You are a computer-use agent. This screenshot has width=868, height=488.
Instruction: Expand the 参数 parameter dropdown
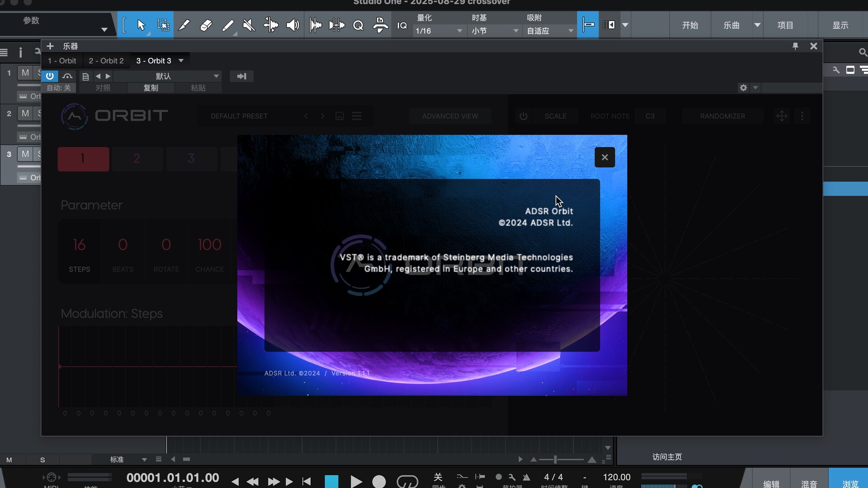coord(104,30)
